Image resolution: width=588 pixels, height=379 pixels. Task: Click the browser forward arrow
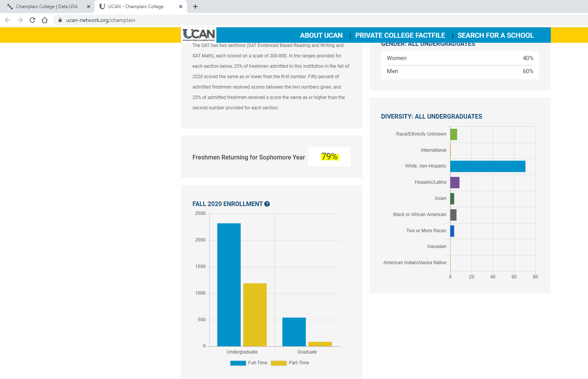pyautogui.click(x=20, y=20)
